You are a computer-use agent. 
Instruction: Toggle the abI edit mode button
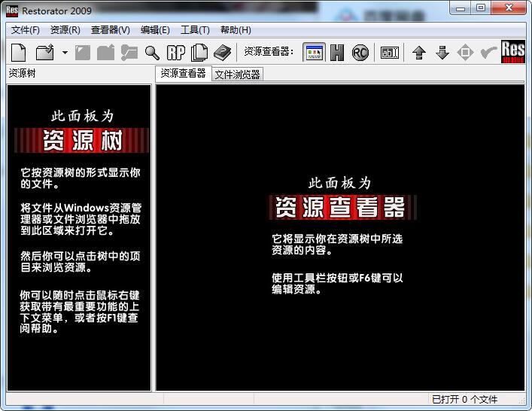(390, 53)
